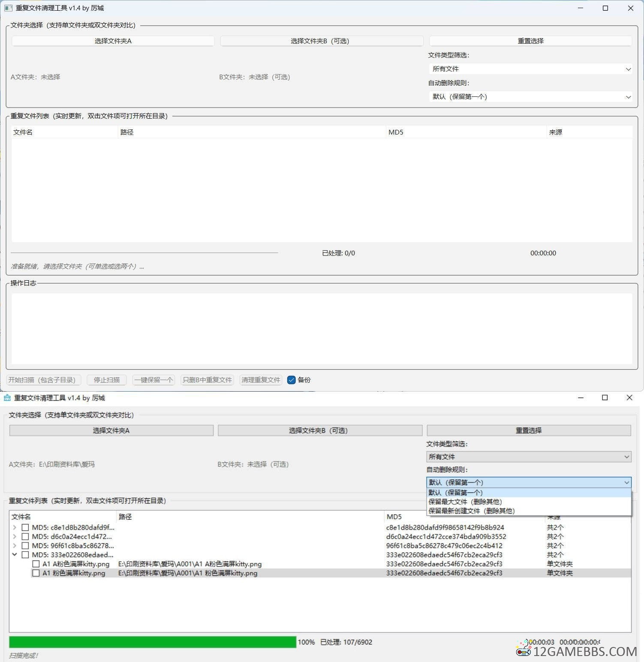Toggle the 备份 backup checkbox
644x662 pixels.
pos(292,380)
